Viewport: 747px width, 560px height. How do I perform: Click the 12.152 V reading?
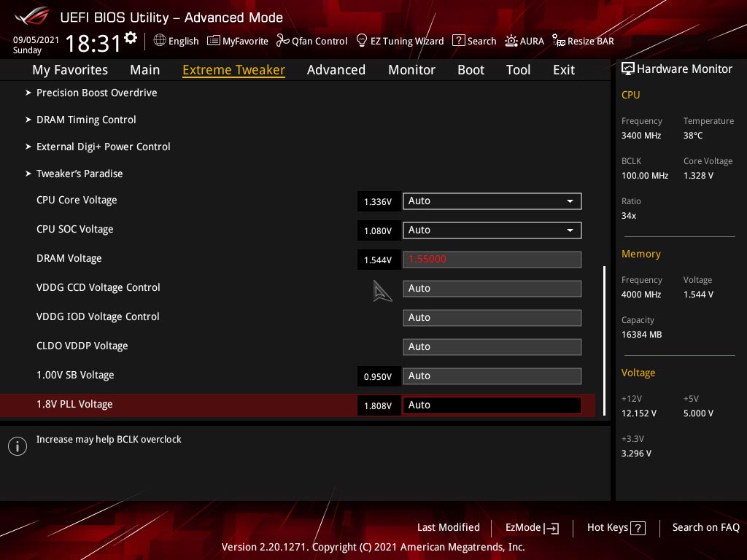click(638, 413)
